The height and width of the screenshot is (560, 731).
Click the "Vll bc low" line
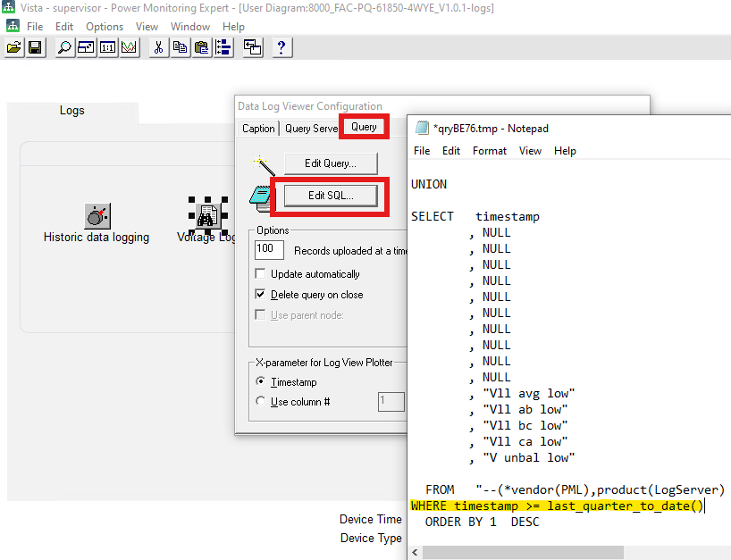pyautogui.click(x=518, y=426)
